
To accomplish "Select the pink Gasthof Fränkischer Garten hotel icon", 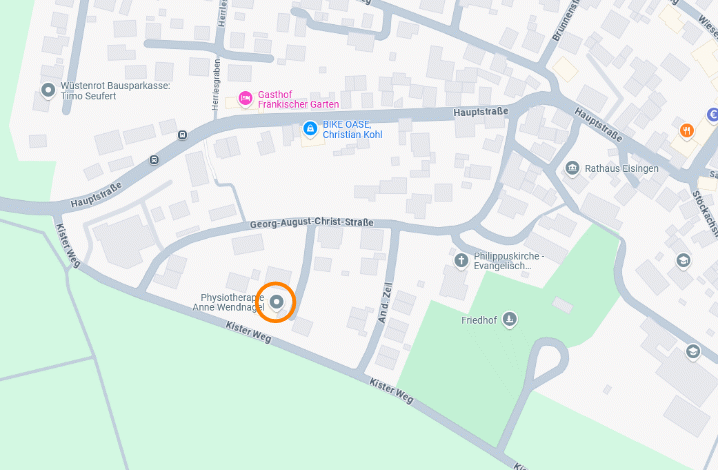I will point(245,98).
